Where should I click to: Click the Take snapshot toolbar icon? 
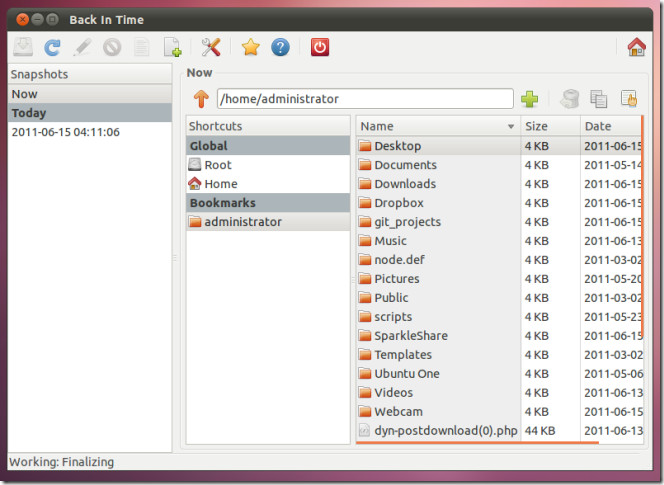23,47
